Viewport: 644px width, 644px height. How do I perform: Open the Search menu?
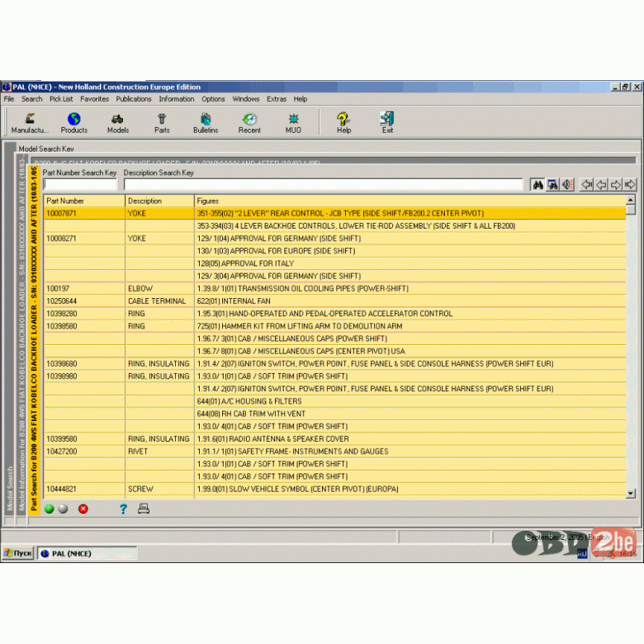tap(31, 99)
